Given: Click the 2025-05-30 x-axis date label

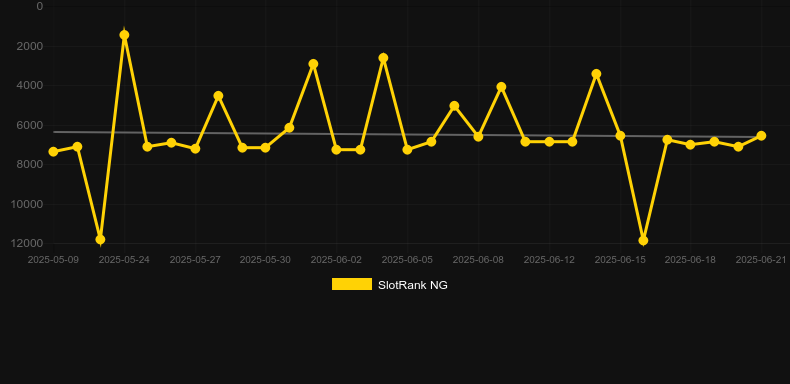Looking at the screenshot, I should point(265,260).
